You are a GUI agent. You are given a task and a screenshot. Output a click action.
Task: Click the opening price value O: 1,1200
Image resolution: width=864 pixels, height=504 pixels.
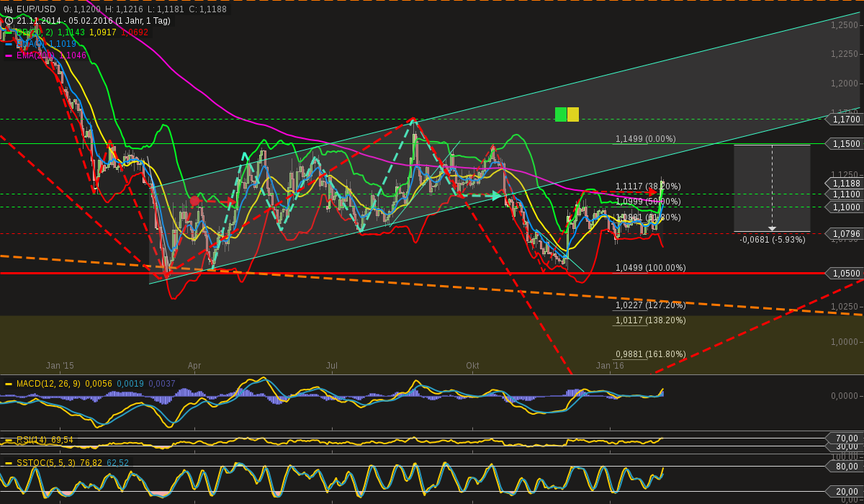tap(81, 9)
